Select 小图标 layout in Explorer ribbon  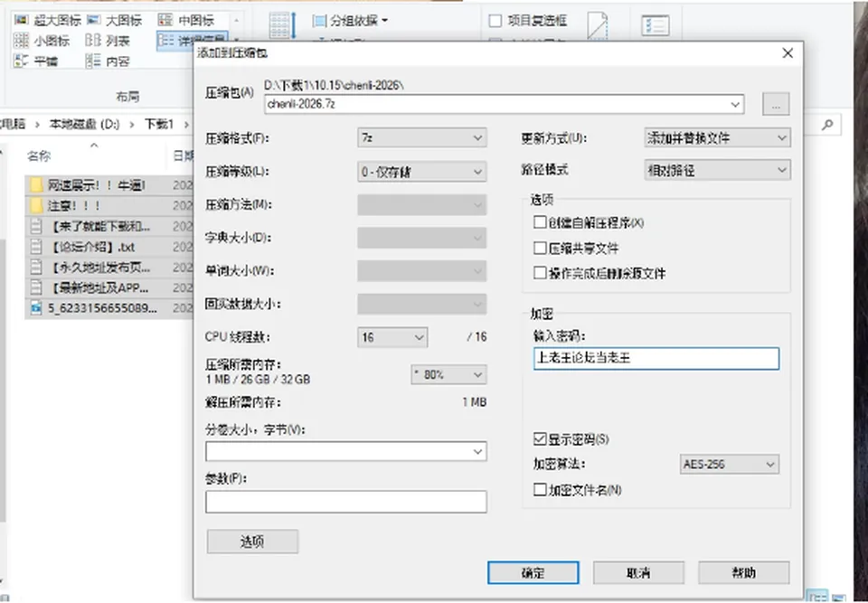click(x=42, y=41)
